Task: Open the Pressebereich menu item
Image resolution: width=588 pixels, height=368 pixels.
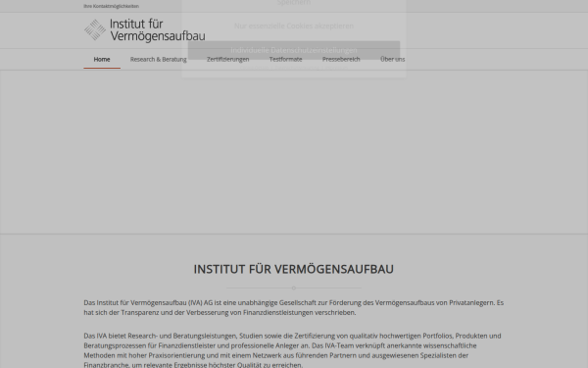Action: 341,59
